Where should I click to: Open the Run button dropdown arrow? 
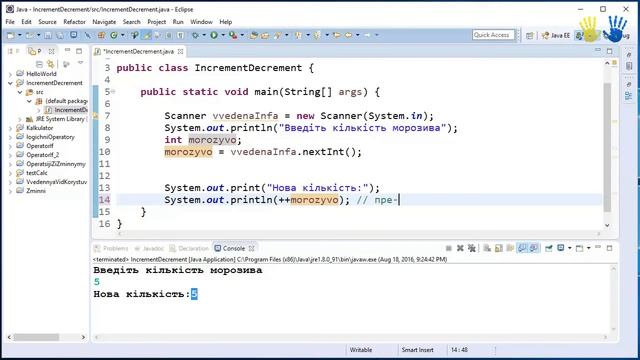223,36
